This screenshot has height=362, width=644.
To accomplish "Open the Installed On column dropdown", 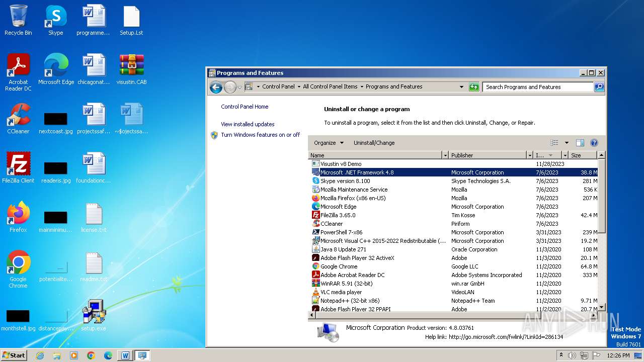I will pos(565,155).
